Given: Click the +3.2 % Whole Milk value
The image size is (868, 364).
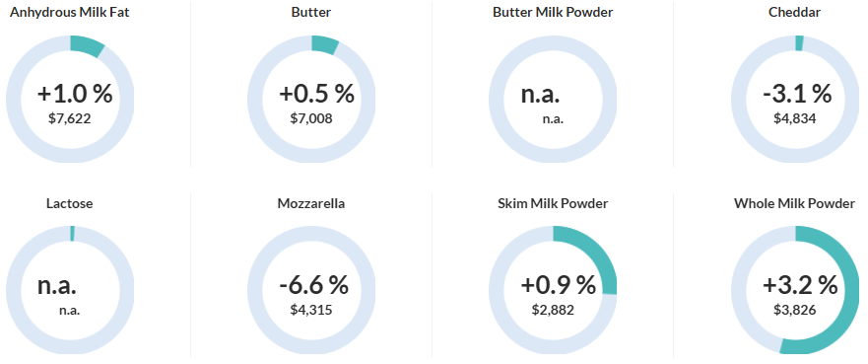Looking at the screenshot, I should (x=800, y=285).
